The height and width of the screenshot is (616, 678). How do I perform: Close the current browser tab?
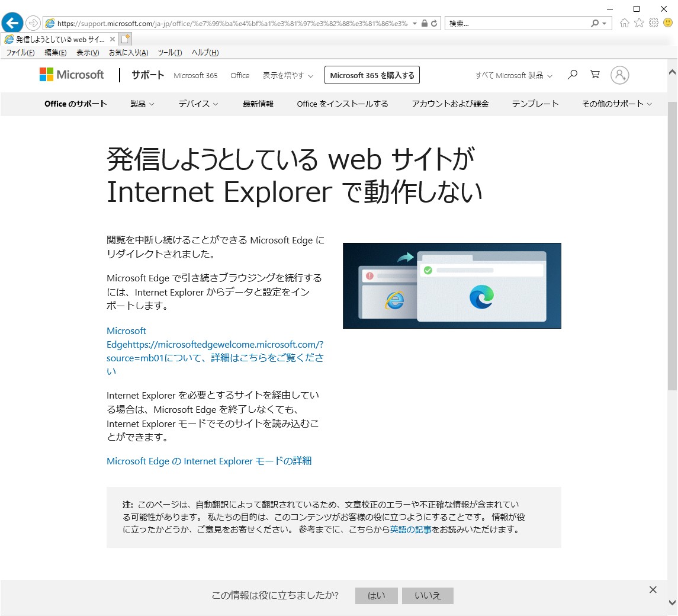tap(113, 39)
